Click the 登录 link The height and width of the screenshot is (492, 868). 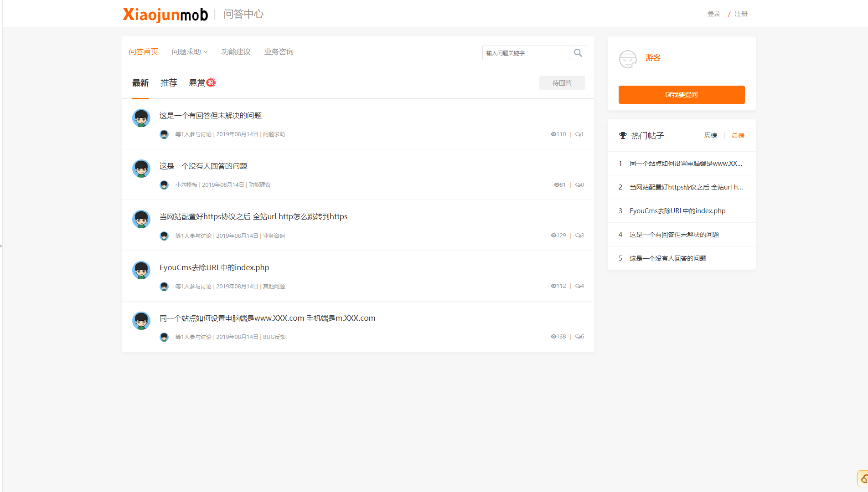[x=714, y=14]
